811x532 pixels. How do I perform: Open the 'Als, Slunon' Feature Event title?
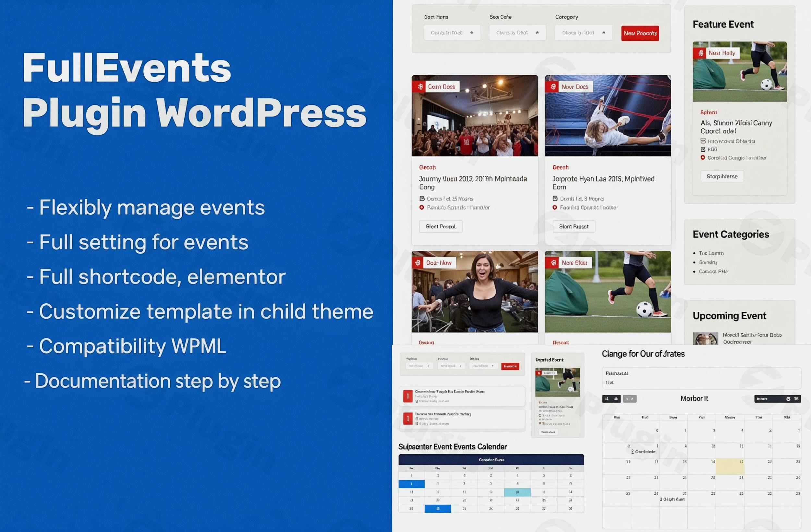(x=736, y=127)
